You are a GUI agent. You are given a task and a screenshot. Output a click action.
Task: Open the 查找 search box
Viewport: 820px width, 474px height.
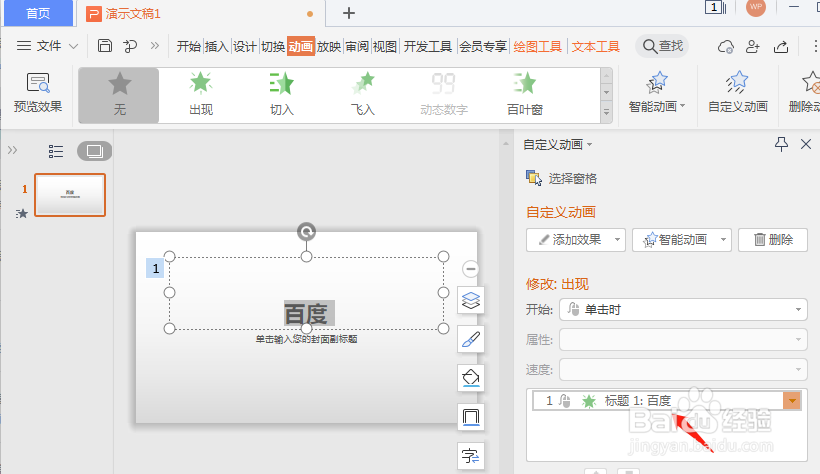click(662, 46)
